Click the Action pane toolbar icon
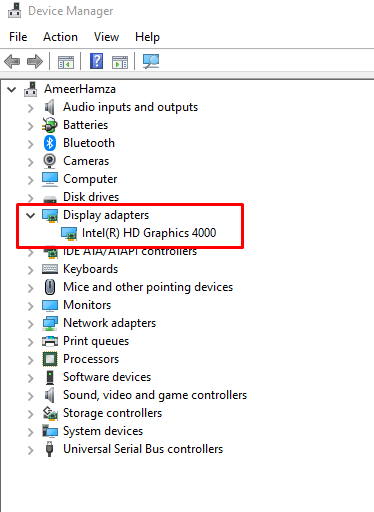The image size is (374, 512). click(x=120, y=62)
